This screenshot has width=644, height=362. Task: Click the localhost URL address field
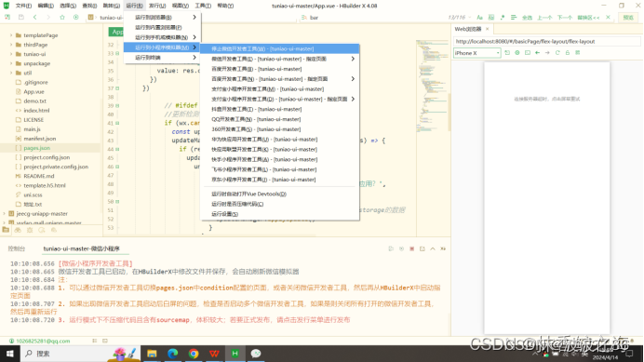click(x=546, y=42)
